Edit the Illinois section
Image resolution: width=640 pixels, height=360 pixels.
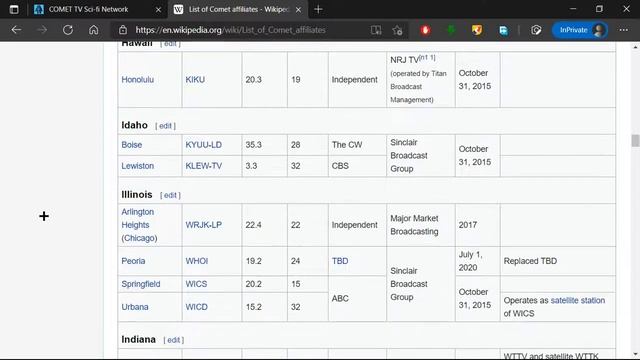[x=170, y=196]
